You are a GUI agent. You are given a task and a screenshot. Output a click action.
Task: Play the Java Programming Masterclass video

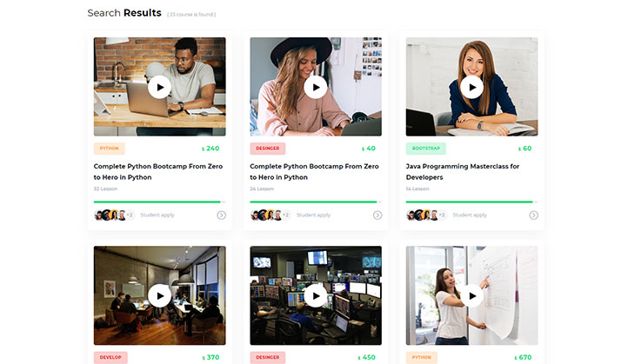[471, 87]
